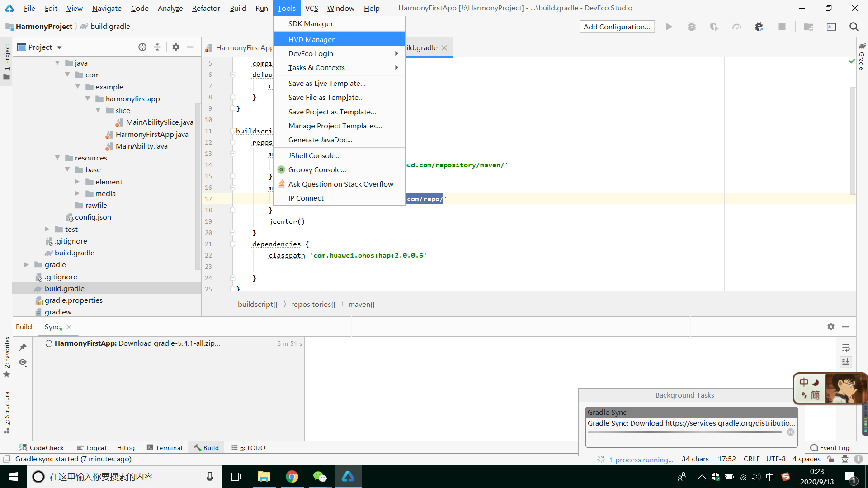Click the Attach Debugger to Process icon

click(759, 27)
